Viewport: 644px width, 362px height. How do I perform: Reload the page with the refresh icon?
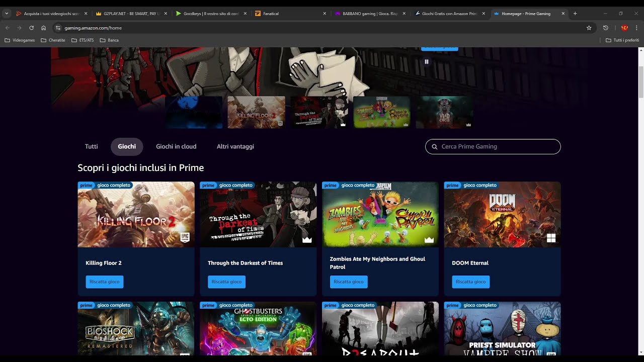(x=31, y=28)
